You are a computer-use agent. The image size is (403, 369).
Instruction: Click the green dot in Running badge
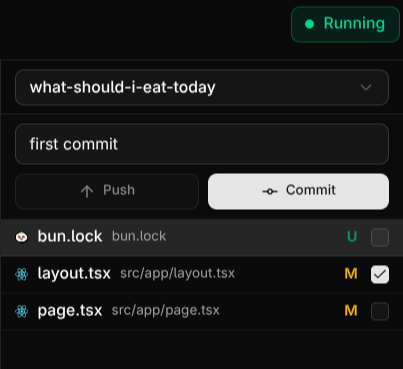tap(310, 24)
